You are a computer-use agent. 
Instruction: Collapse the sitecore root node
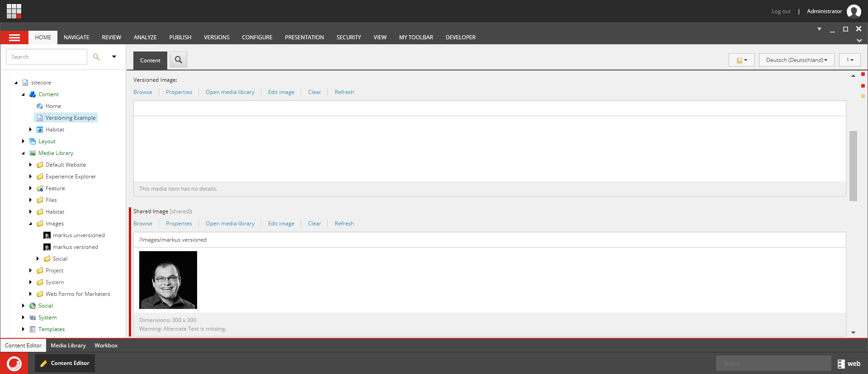click(16, 83)
